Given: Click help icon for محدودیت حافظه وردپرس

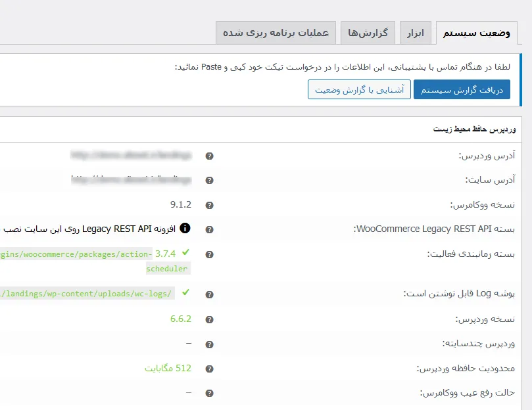Looking at the screenshot, I should (209, 369).
